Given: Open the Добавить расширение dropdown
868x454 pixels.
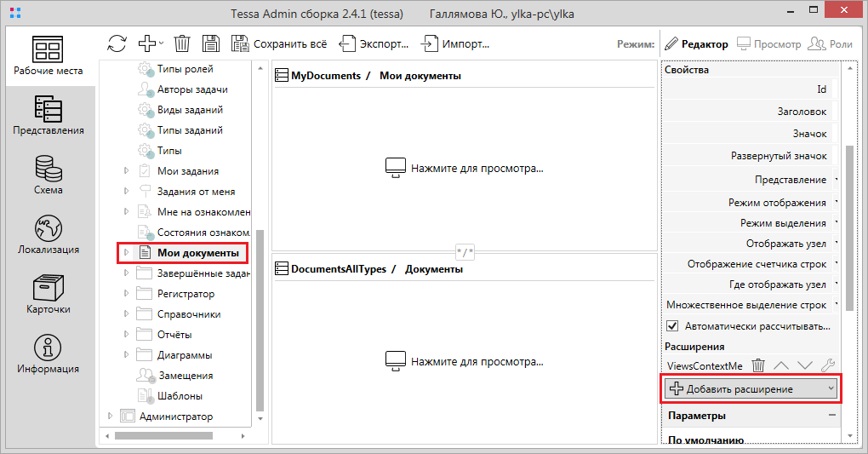Looking at the screenshot, I should click(x=752, y=388).
